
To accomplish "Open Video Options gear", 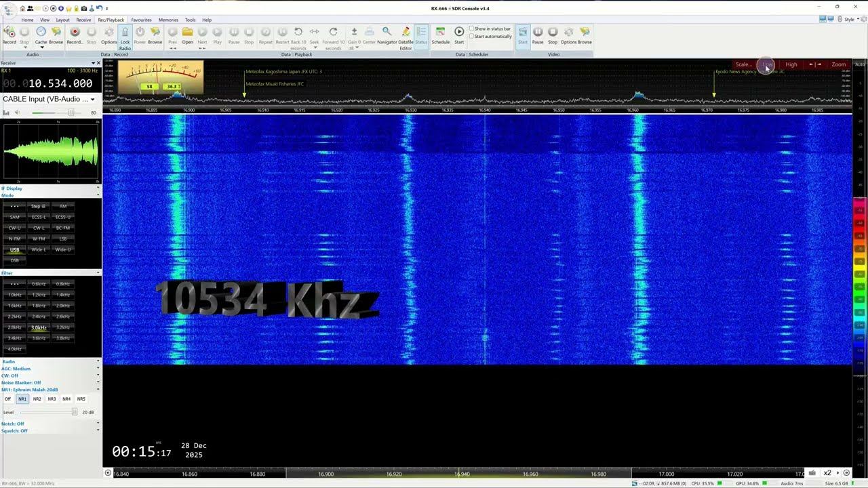I will click(x=568, y=35).
